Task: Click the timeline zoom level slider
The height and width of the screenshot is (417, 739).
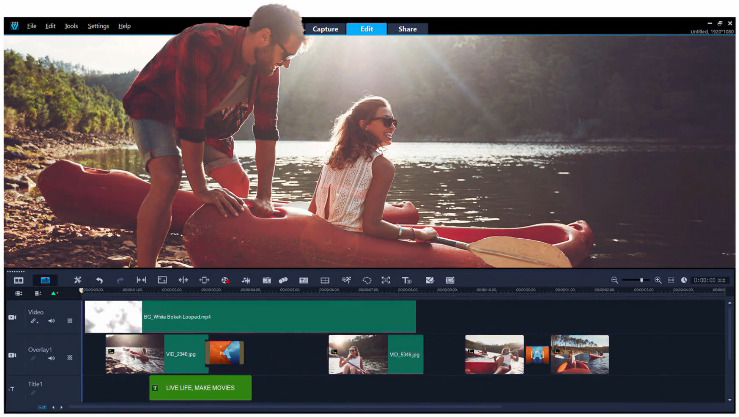Action: coord(636,281)
